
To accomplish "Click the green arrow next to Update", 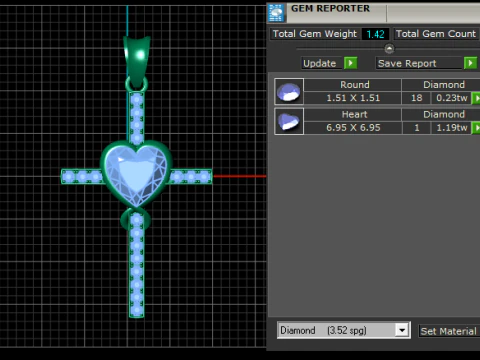I will point(351,63).
